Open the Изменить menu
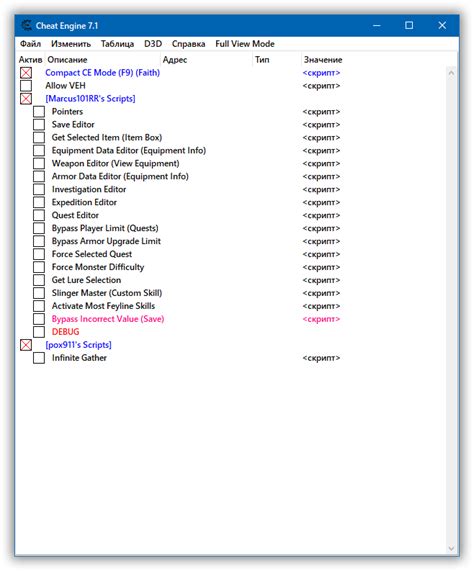Screen dimensions: 474x571 [x=71, y=44]
